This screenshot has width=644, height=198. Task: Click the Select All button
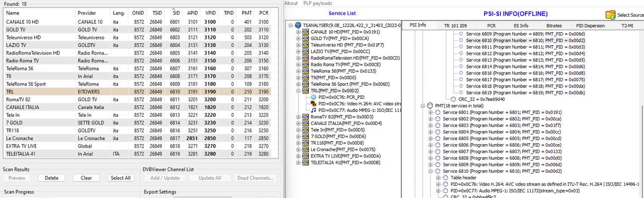(x=121, y=178)
